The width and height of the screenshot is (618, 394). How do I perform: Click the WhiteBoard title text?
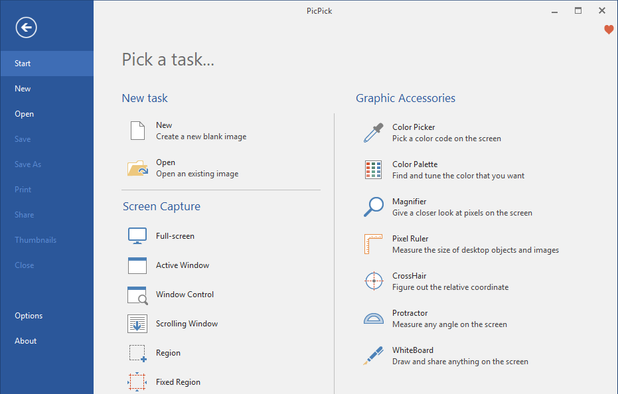(x=413, y=350)
